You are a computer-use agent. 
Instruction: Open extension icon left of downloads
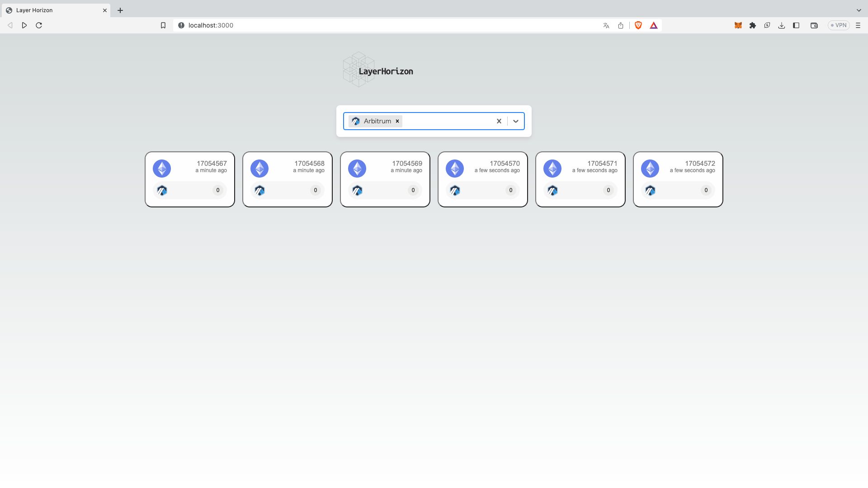[767, 25]
